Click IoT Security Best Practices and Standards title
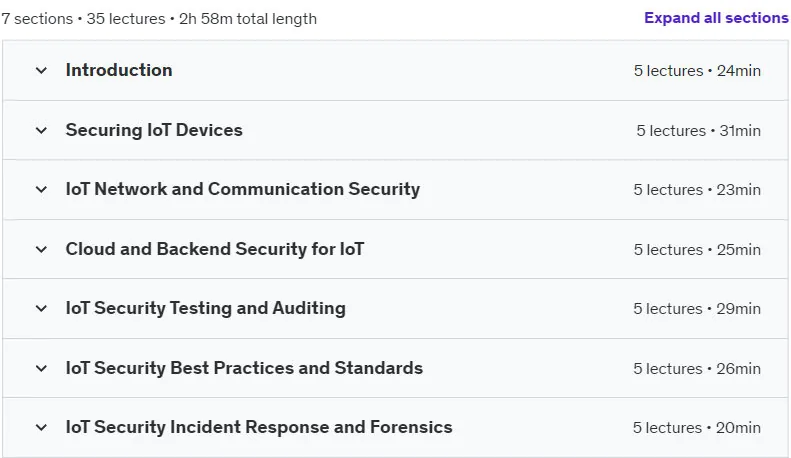The height and width of the screenshot is (458, 791). (x=244, y=368)
